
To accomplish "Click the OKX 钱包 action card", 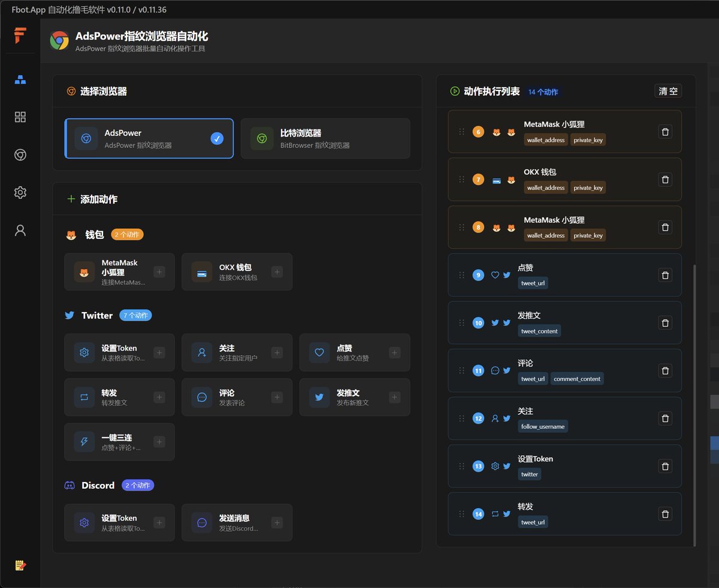I will pos(237,272).
